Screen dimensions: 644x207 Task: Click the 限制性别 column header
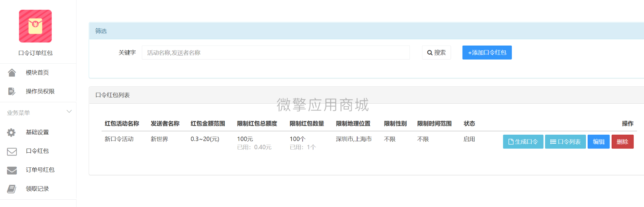pyautogui.click(x=395, y=124)
